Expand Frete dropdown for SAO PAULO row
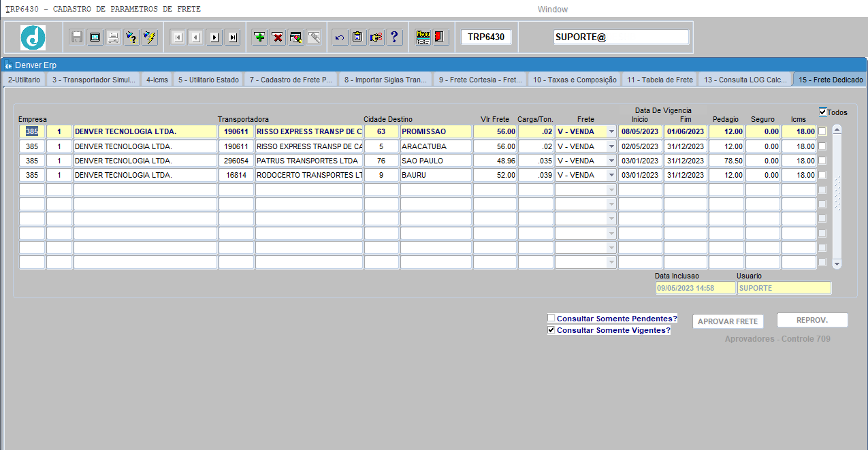 pos(611,161)
